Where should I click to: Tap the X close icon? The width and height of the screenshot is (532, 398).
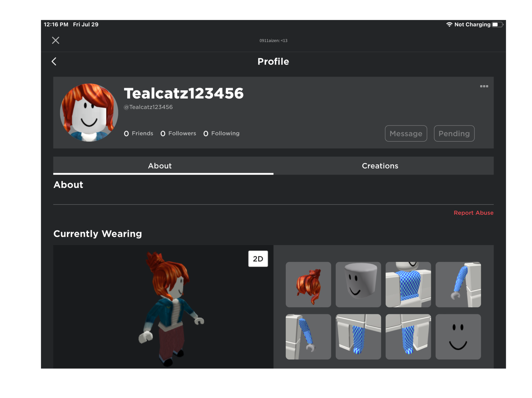tap(55, 40)
